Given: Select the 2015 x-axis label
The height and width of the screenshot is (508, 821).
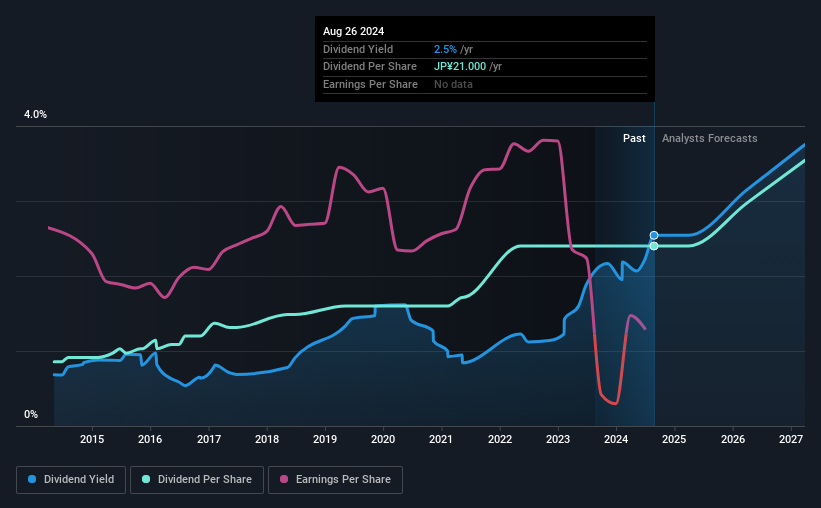Looking at the screenshot, I should (x=92, y=439).
